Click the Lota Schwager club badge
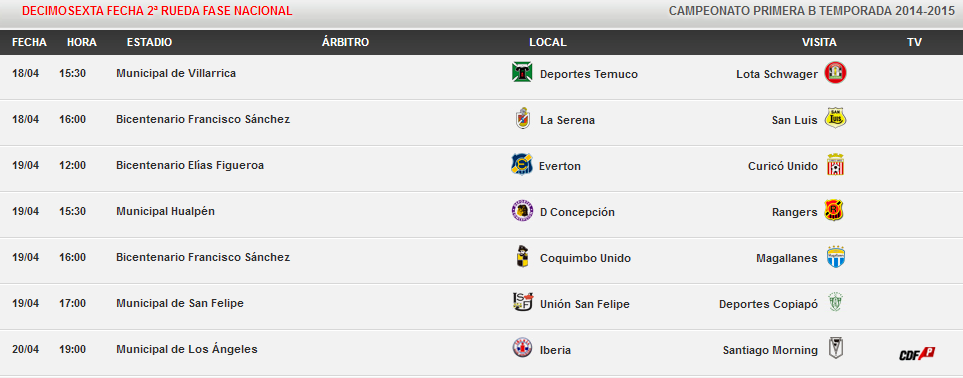Screen dimensions: 963x378 coord(835,73)
